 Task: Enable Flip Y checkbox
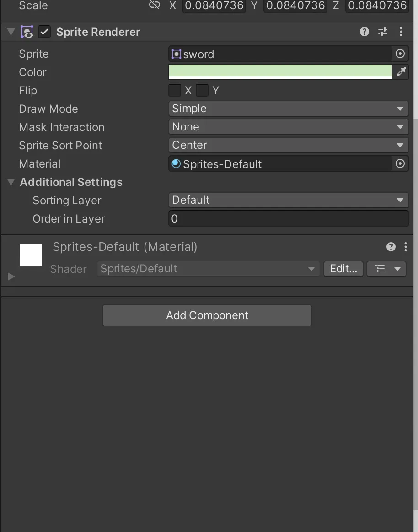(x=202, y=90)
